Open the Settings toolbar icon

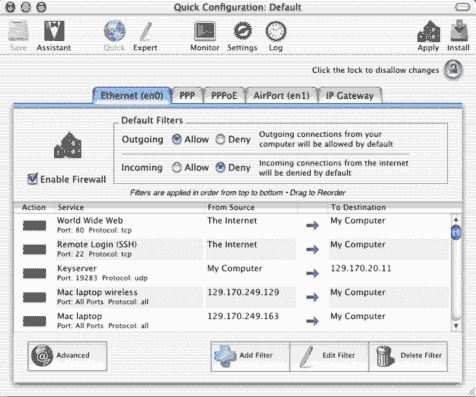[242, 31]
